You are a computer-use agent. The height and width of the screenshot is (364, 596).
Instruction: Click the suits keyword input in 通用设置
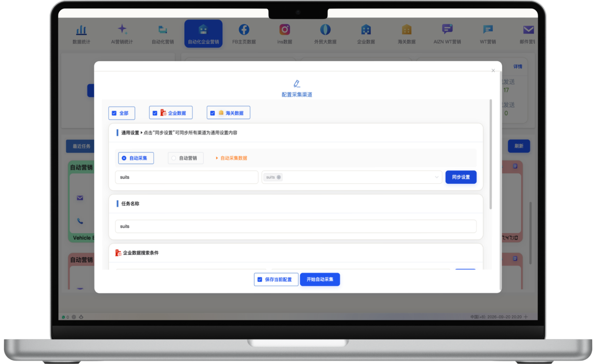point(187,177)
